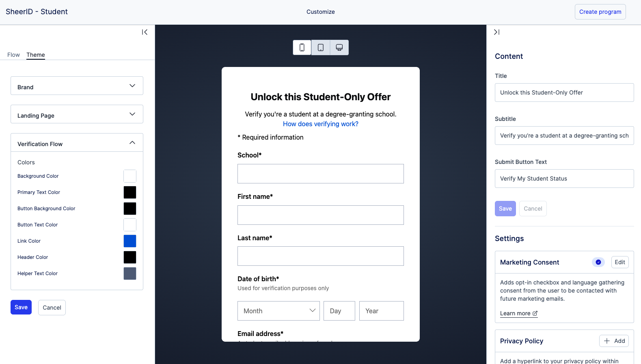This screenshot has width=641, height=364.
Task: Pick the Helper Text Color swatch
Action: click(130, 274)
